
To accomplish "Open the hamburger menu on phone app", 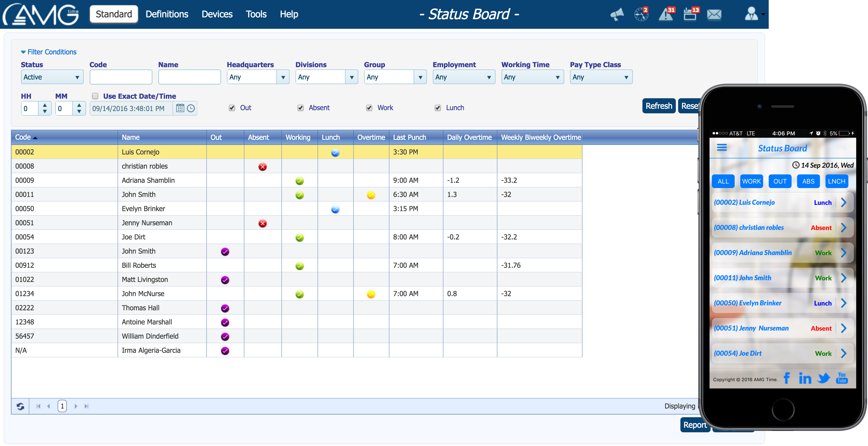I will [x=721, y=148].
